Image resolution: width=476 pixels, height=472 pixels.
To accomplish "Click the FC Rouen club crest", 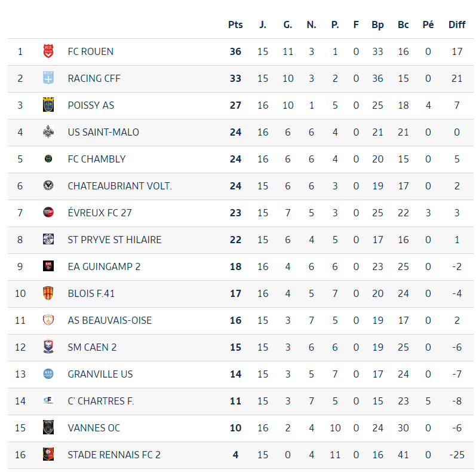I will [48, 51].
